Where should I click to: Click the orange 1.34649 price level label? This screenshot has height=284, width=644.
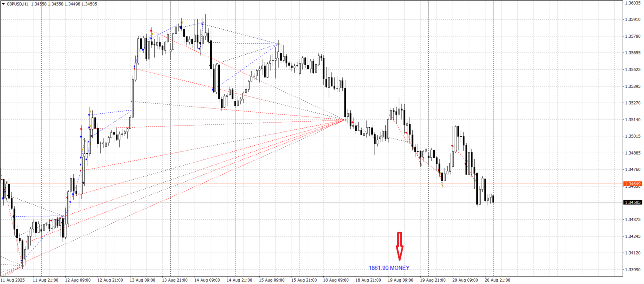(x=633, y=184)
